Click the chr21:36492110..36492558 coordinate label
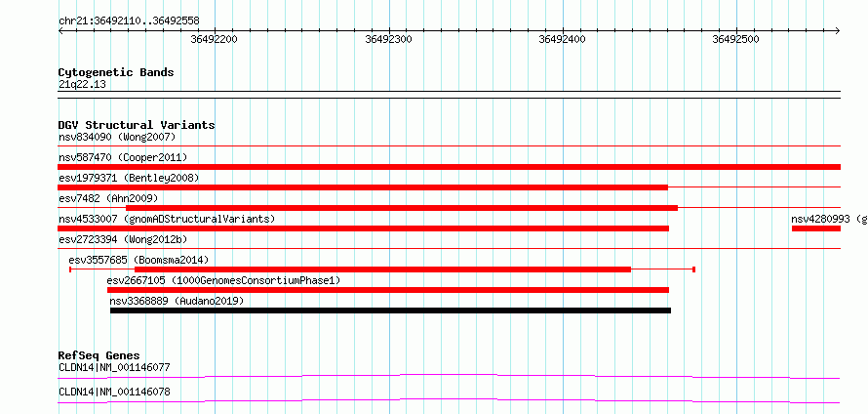The image size is (868, 414). pyautogui.click(x=129, y=21)
